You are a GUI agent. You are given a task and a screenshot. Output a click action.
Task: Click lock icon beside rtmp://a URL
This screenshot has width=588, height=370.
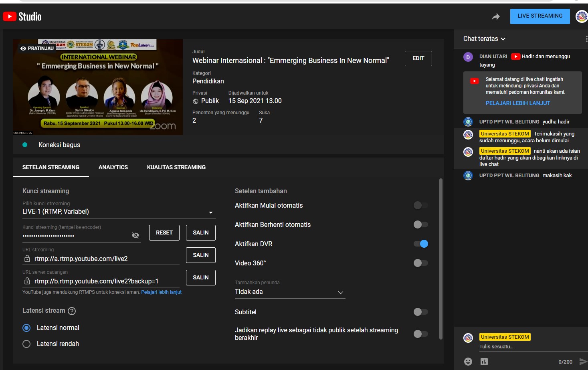point(27,259)
